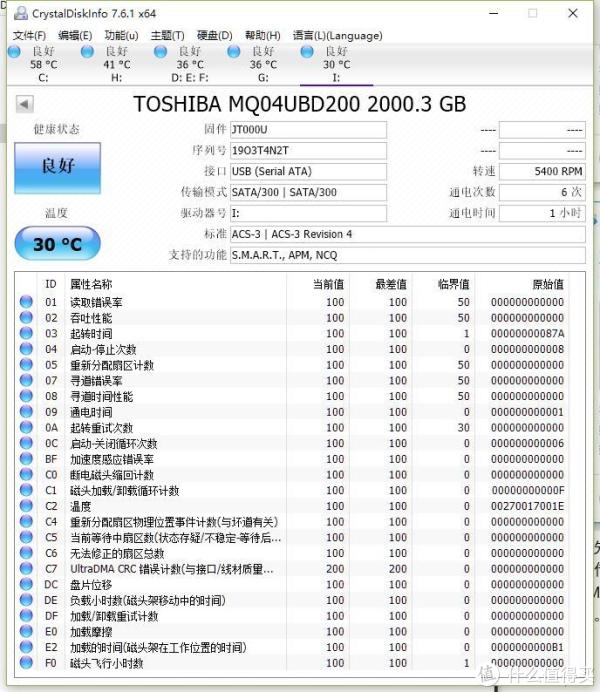Click the status icon for attribute C6 无法修正的扇区总数
The width and height of the screenshot is (600, 692).
pos(26,553)
